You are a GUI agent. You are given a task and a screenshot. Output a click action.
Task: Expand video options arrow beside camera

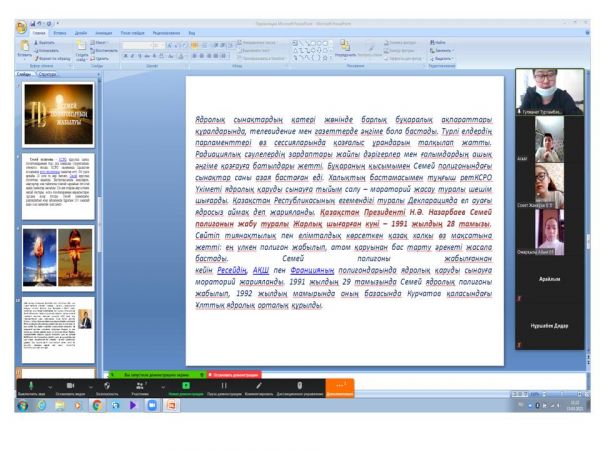pos(89,383)
